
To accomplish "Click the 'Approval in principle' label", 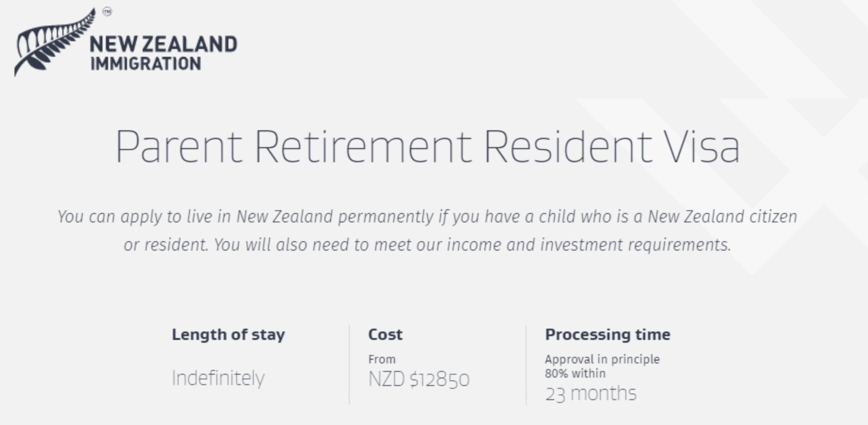I will [x=602, y=359].
